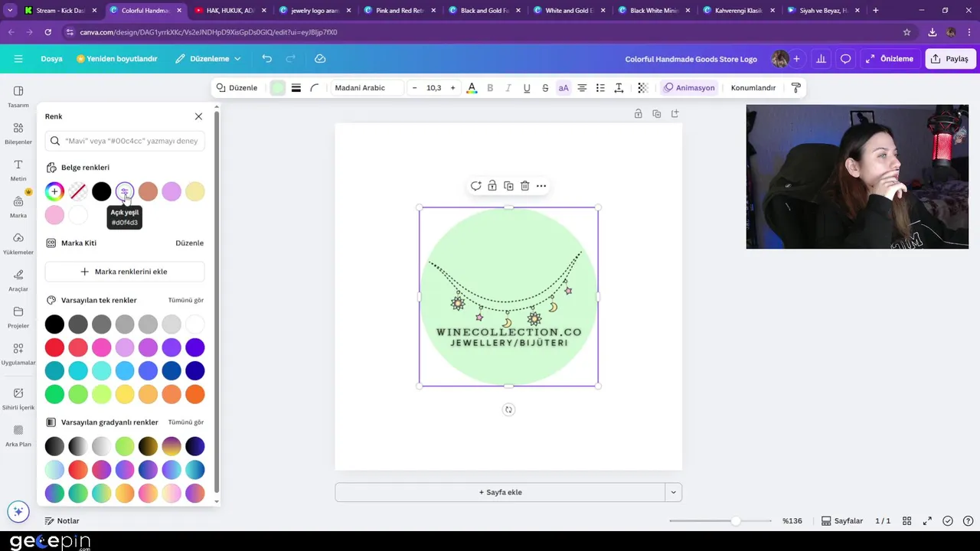Open the text color picker icon
This screenshot has height=551, width=980.
point(472,88)
